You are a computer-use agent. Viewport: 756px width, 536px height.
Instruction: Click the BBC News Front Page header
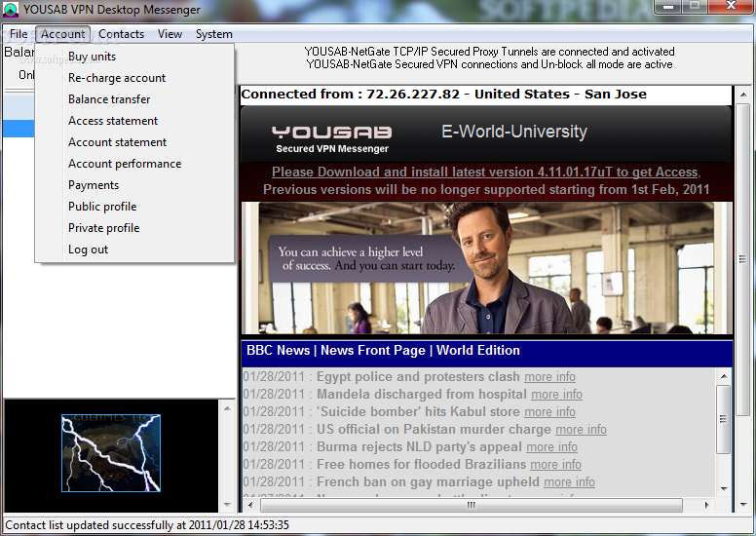(383, 350)
